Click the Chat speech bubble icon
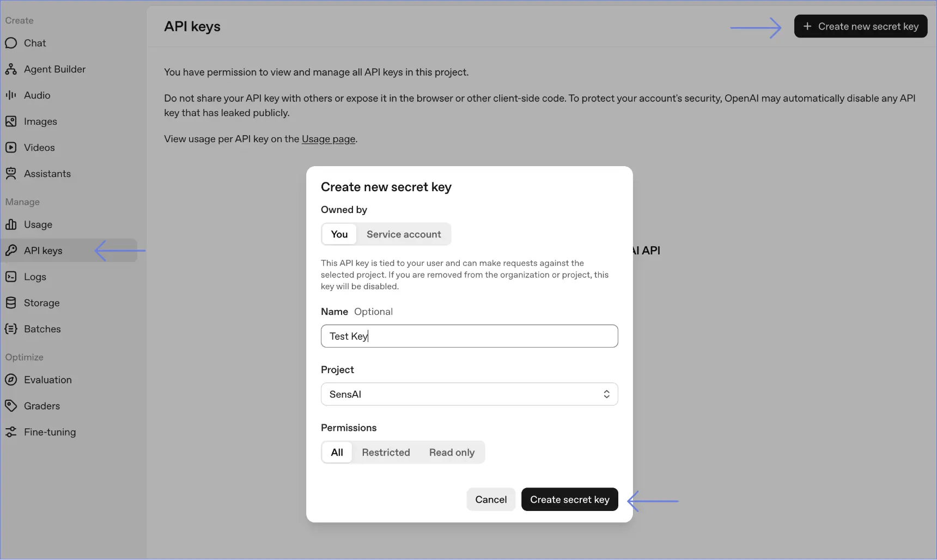Screen dimensions: 937x560 point(11,43)
